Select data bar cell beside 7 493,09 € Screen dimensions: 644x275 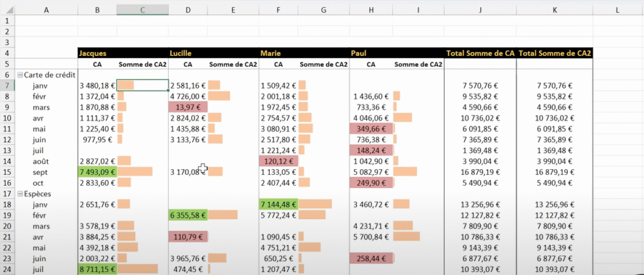[143, 172]
